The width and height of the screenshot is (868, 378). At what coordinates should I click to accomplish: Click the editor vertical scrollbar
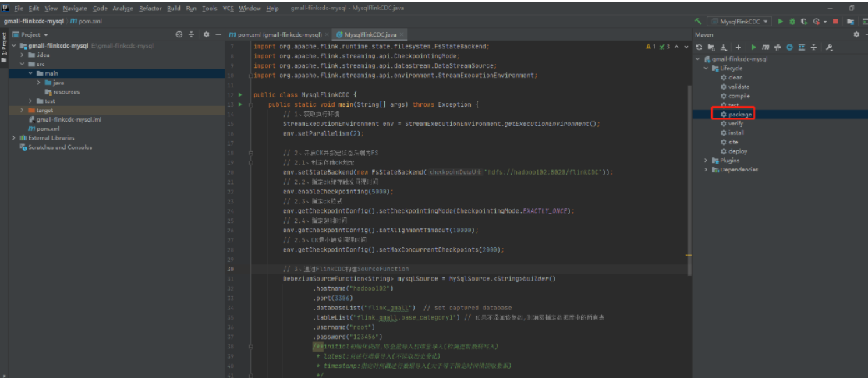point(689,180)
